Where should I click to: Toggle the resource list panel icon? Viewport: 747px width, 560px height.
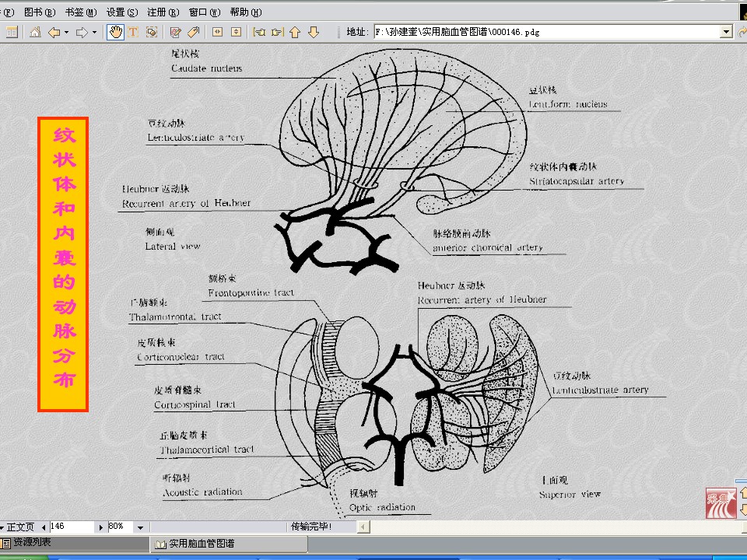click(x=12, y=32)
